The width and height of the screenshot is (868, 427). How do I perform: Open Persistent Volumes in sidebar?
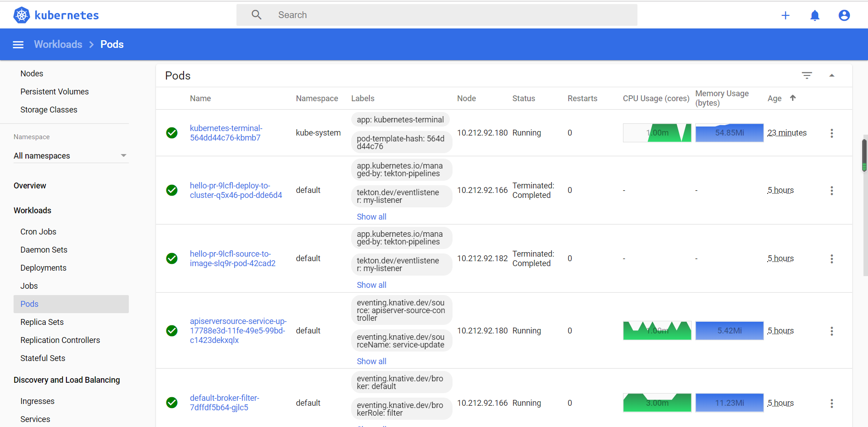tap(55, 92)
